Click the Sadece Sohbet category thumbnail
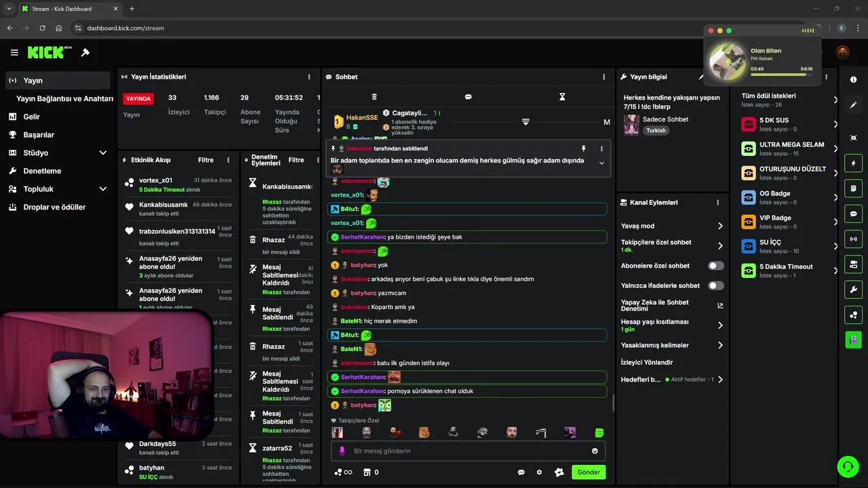This screenshot has height=488, width=868. click(x=631, y=124)
